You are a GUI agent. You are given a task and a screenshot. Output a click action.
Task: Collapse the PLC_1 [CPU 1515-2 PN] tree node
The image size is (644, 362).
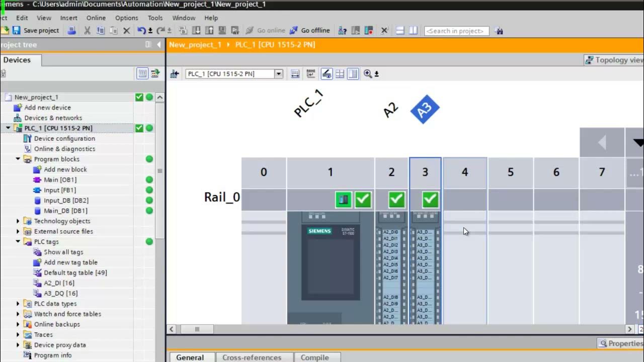pyautogui.click(x=8, y=128)
